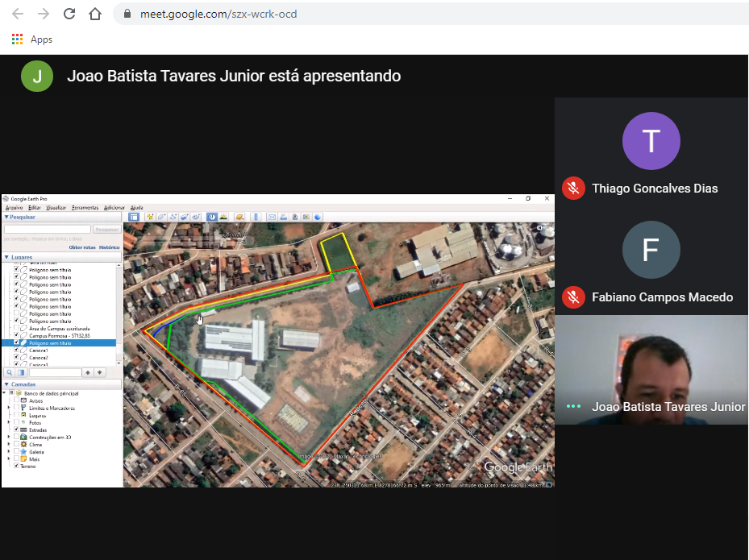Click the Obter rotas link
The image size is (749, 560).
tap(81, 247)
